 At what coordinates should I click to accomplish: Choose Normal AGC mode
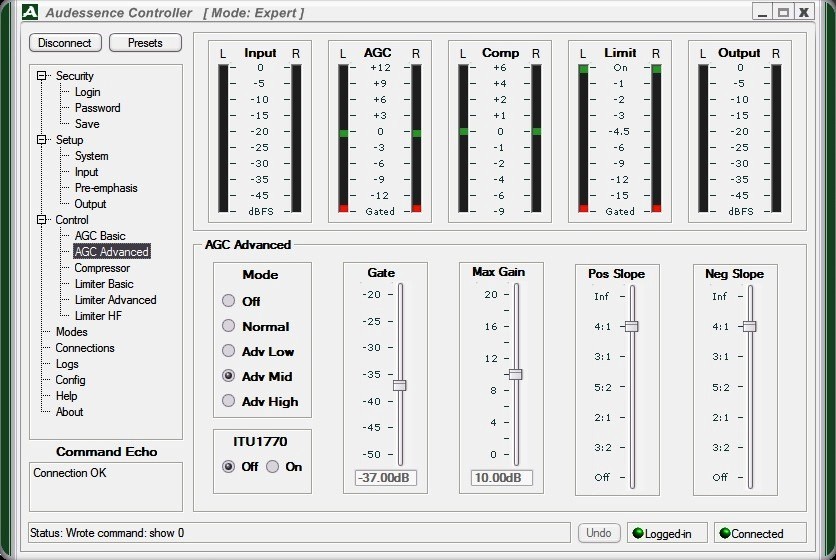228,326
